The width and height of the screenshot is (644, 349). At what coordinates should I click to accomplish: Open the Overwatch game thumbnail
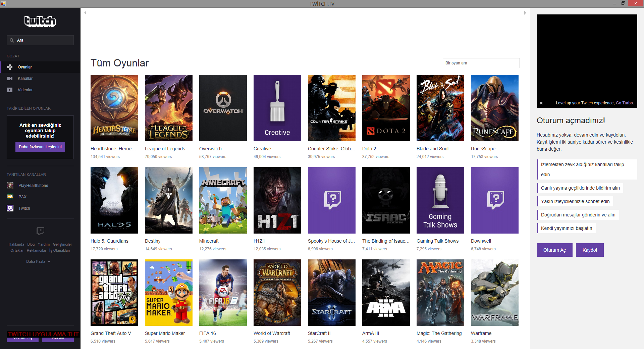[x=223, y=108]
